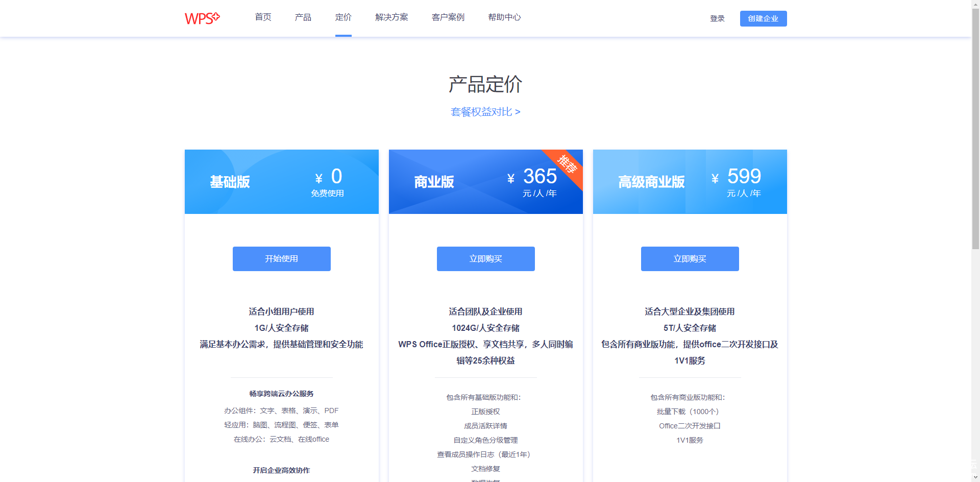Click the 在线办公 feature line
Viewport: 980px width, 482px height.
click(282, 439)
